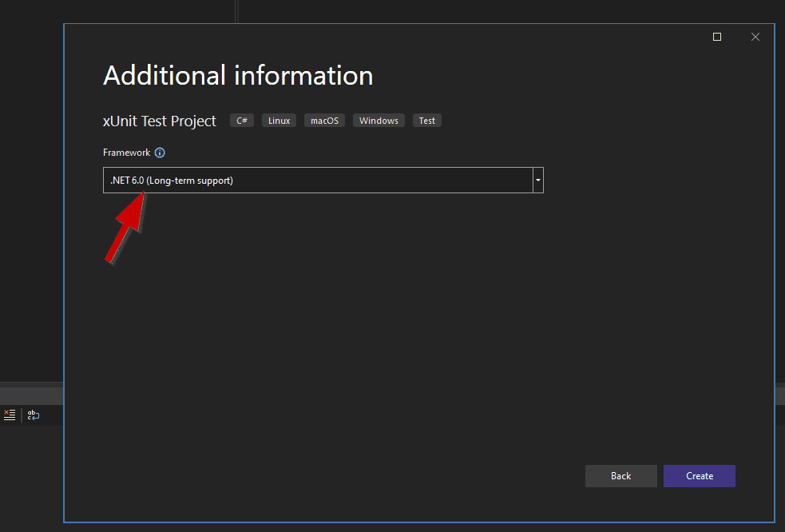
Task: Click the C# language tag
Action: (x=242, y=121)
